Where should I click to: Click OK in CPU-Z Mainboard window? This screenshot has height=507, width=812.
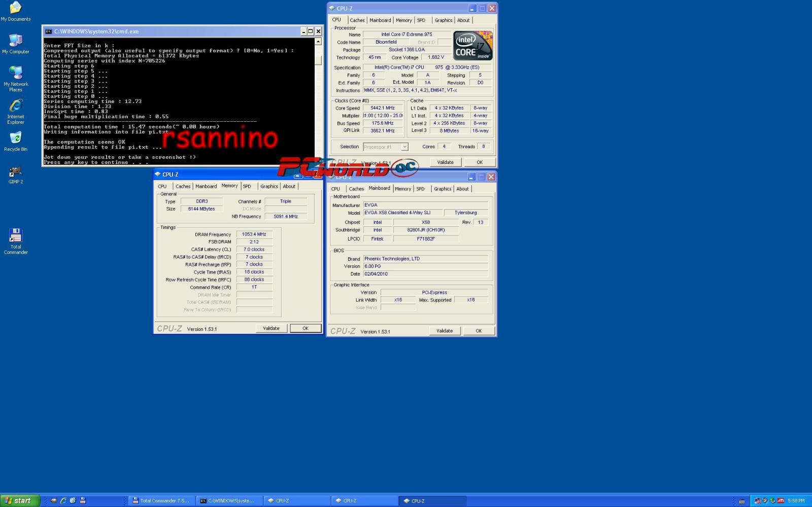[x=479, y=331]
